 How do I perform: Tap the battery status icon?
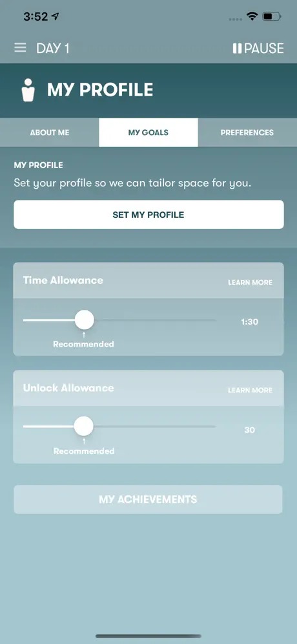click(x=272, y=16)
